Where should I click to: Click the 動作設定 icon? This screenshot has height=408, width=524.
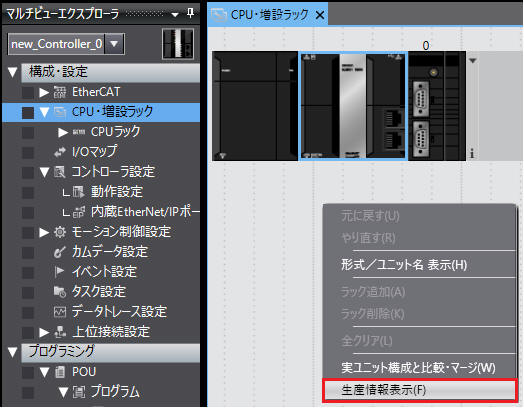coord(79,192)
